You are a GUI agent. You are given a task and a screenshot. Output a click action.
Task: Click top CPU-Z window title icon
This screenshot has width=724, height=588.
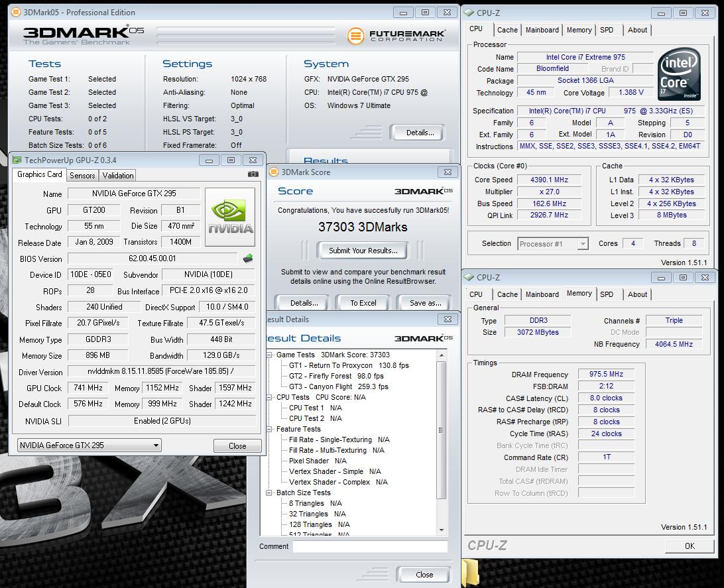pos(469,13)
